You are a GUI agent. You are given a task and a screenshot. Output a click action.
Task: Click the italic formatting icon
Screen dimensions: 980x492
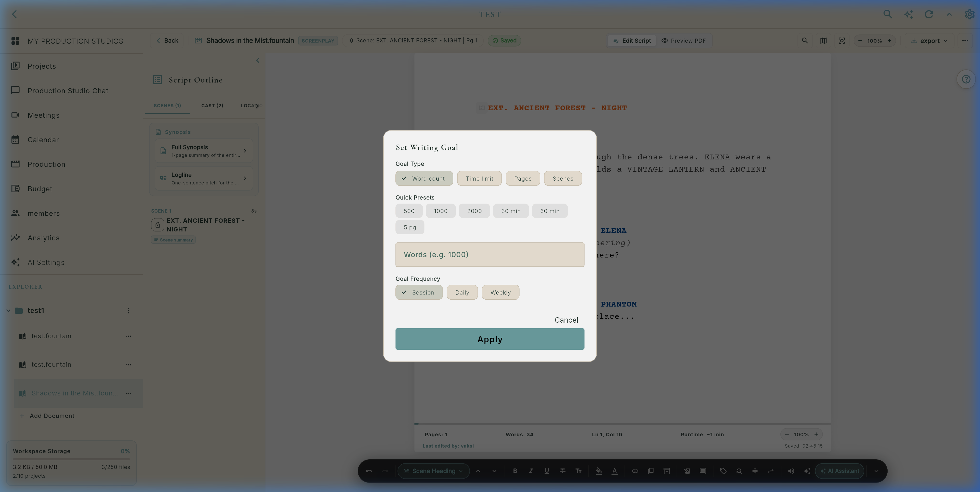coord(531,471)
